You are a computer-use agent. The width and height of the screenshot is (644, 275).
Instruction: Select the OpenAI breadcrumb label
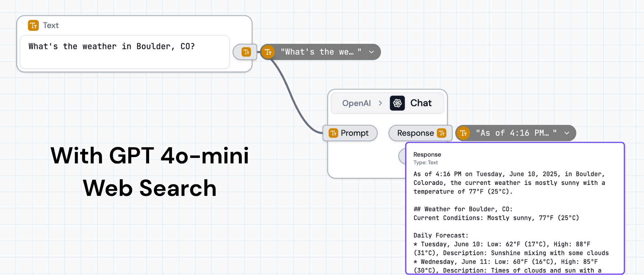click(x=356, y=103)
